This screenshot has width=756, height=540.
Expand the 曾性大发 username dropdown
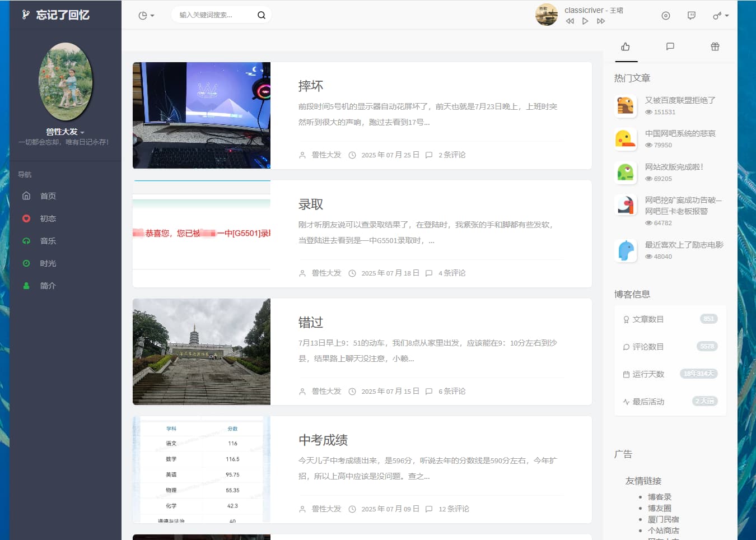pos(66,132)
